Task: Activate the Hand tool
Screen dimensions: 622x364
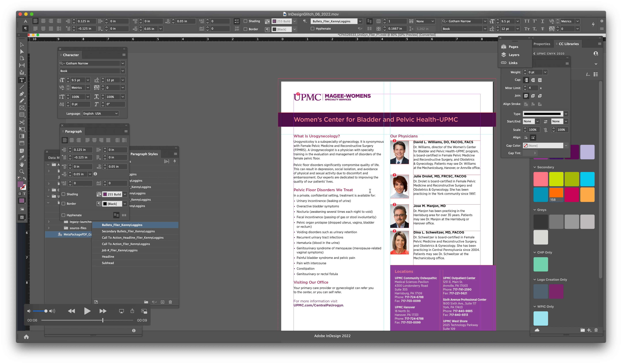Action: coord(22,165)
